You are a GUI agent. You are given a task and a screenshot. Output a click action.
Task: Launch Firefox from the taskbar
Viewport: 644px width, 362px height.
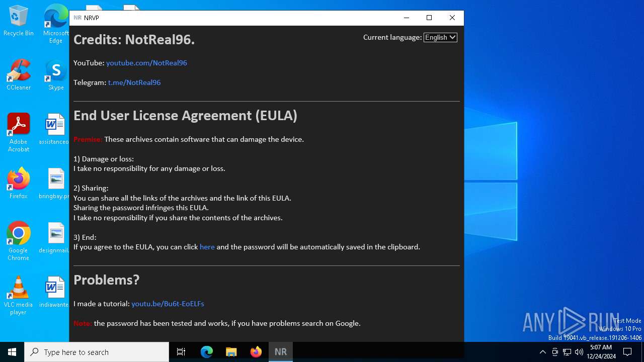(x=256, y=352)
